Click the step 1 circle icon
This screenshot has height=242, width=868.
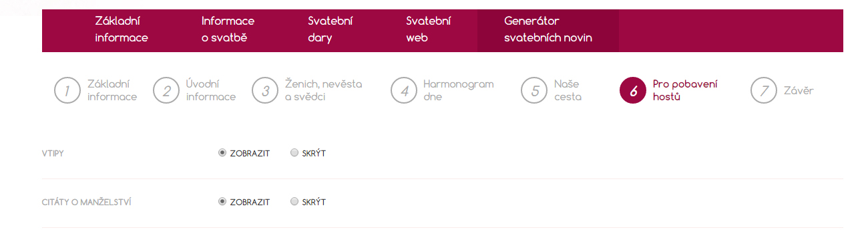pyautogui.click(x=67, y=91)
